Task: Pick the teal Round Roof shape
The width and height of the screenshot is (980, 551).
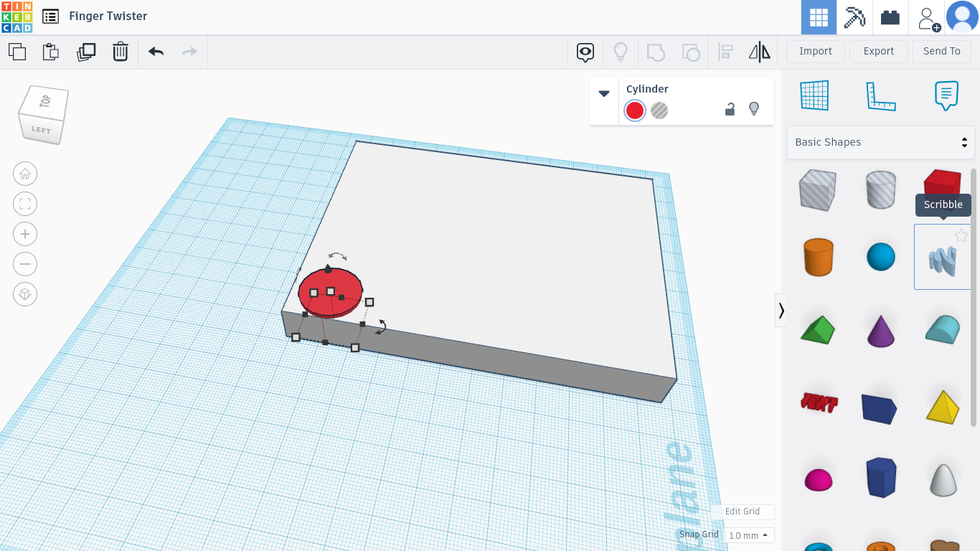Action: coord(943,329)
